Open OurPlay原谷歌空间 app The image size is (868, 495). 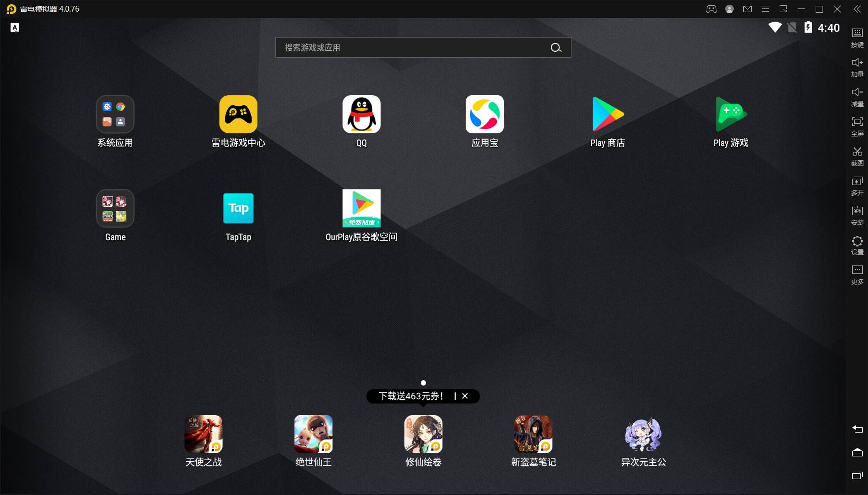362,208
